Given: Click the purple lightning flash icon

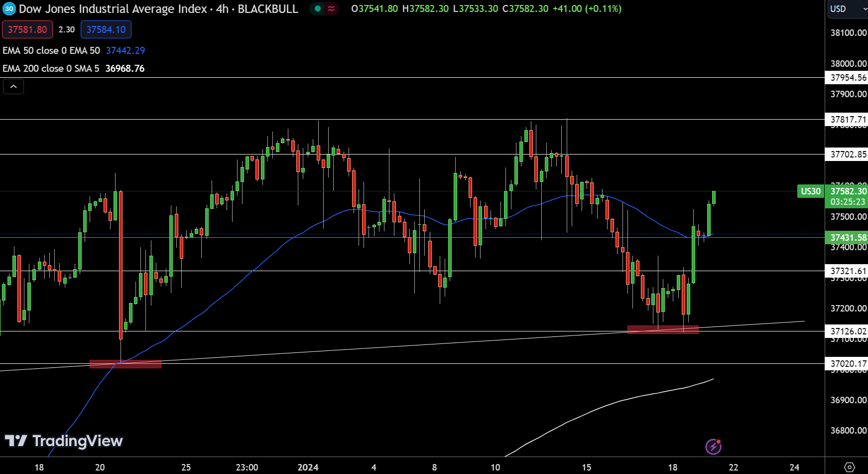Looking at the screenshot, I should pyautogui.click(x=713, y=447).
